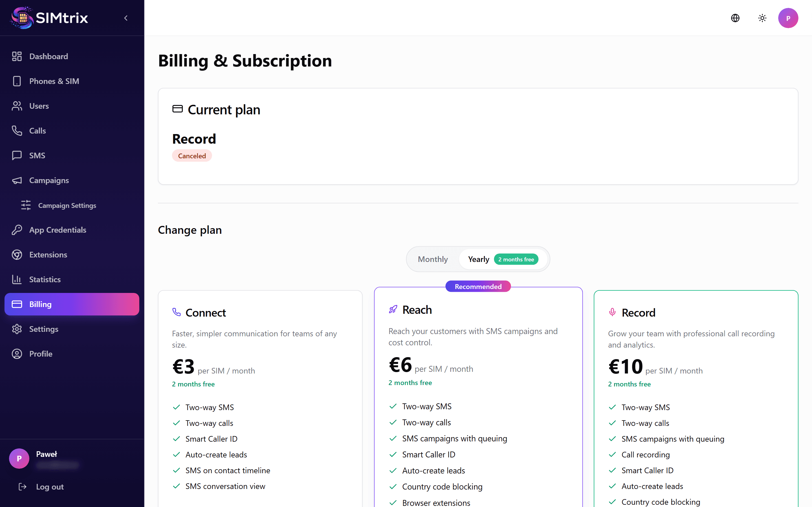This screenshot has height=507, width=812.
Task: Open Settings from the sidebar
Action: tap(44, 329)
